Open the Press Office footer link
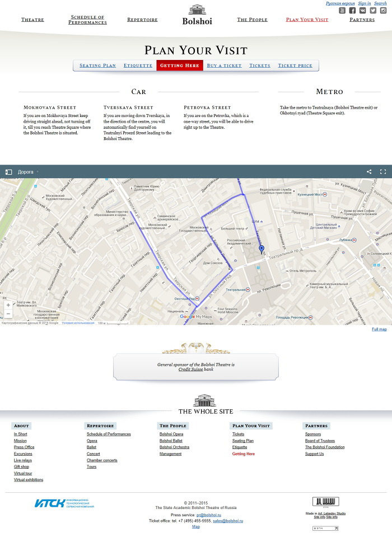392x537 pixels. click(x=24, y=447)
